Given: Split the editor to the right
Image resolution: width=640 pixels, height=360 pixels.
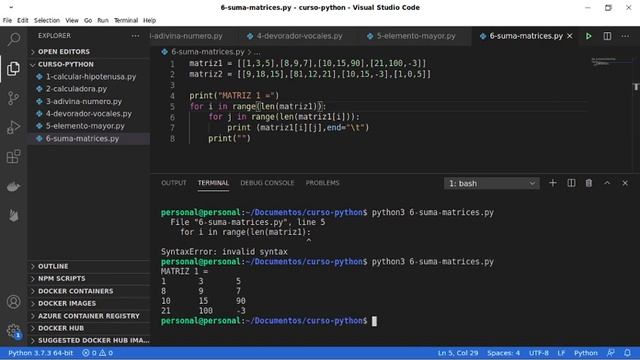Looking at the screenshot, I should [607, 36].
